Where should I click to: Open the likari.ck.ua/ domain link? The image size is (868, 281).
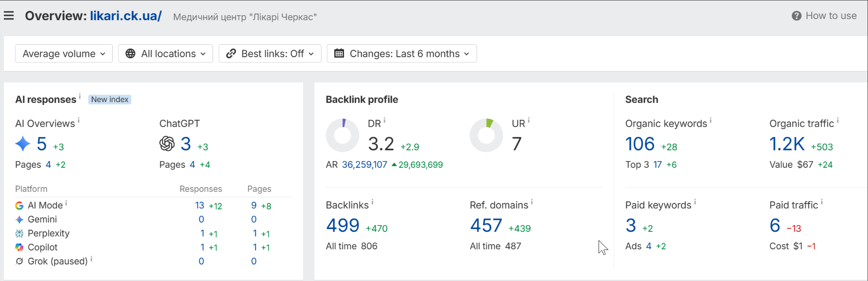point(126,16)
